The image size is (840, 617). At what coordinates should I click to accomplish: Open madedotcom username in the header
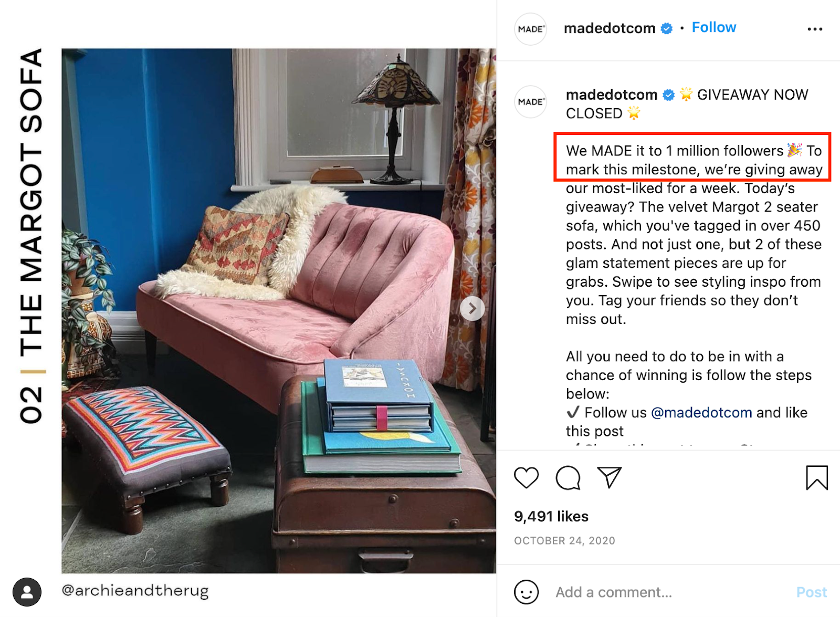point(610,28)
